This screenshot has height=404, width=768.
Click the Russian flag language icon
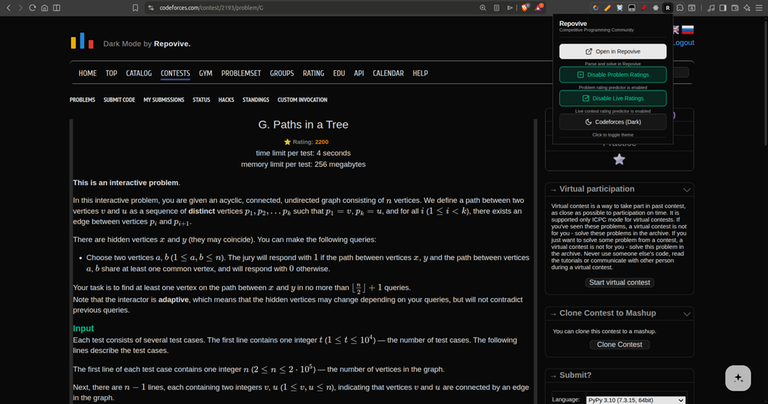coord(688,30)
